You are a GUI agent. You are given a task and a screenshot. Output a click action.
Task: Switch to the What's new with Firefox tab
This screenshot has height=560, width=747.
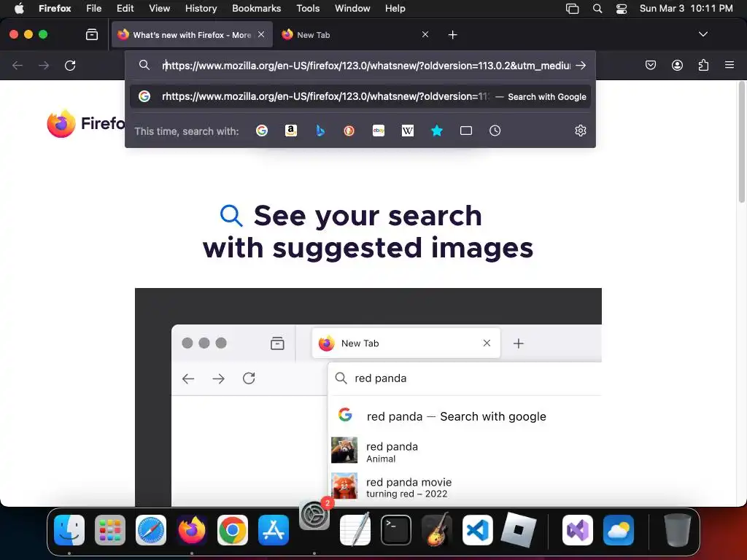[192, 35]
